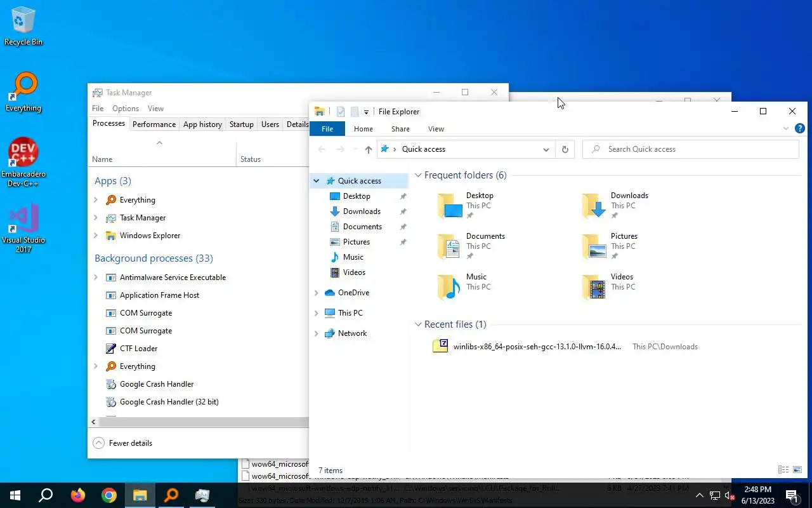The image size is (812, 508).
Task: Switch to App history tab
Action: pos(202,124)
